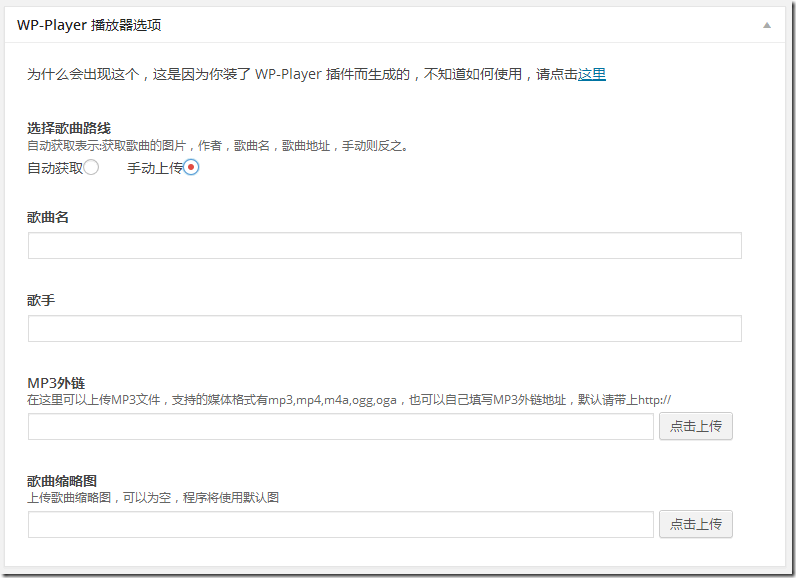The height and width of the screenshot is (578, 796).
Task: Click the 歌曲名 input field
Action: 385,246
